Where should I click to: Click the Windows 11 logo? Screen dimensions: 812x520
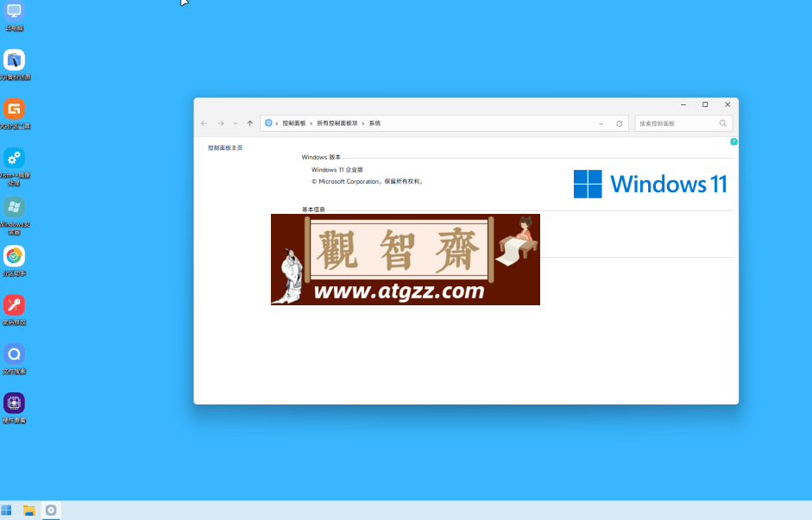(651, 184)
